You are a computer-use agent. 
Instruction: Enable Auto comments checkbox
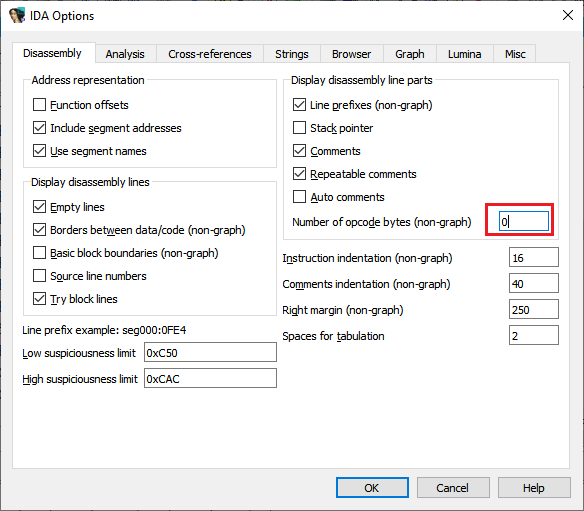[299, 197]
